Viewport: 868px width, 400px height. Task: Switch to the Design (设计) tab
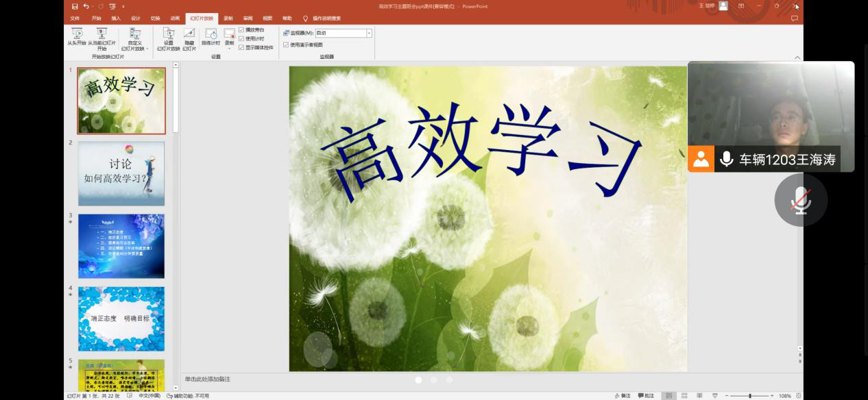(135, 18)
